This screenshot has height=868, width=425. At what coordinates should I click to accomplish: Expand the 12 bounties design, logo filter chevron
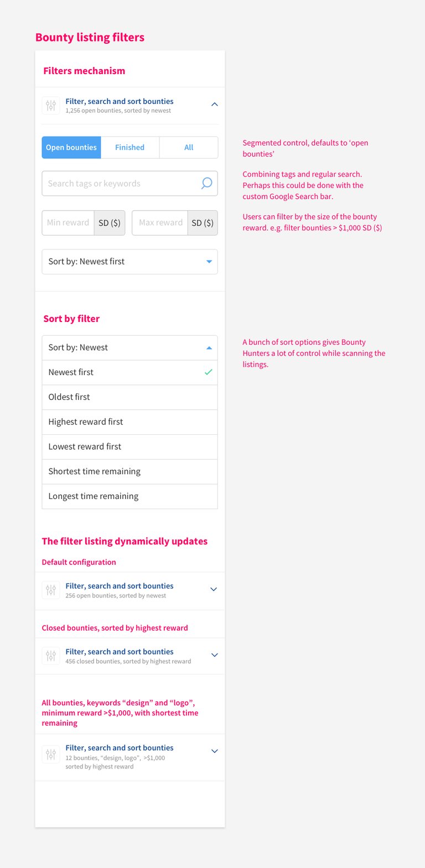pos(215,751)
